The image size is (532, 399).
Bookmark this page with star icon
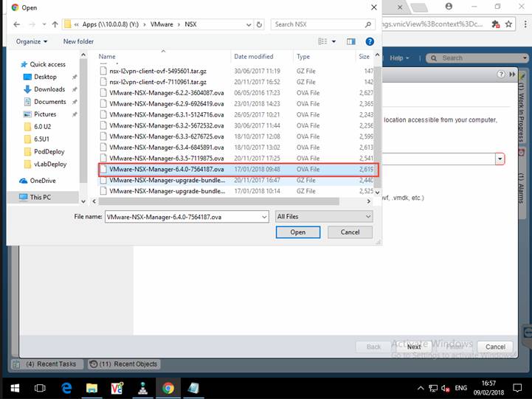[508, 24]
